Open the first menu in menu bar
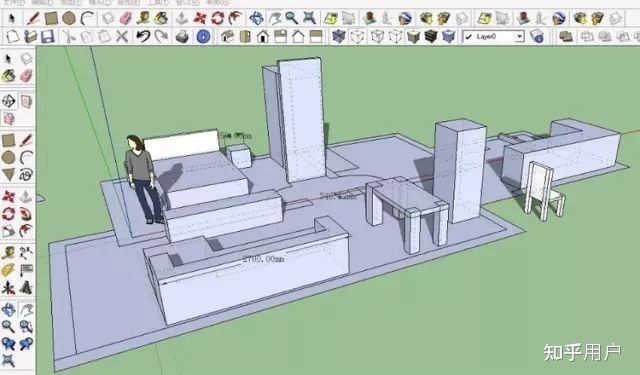This screenshot has height=375, width=640. click(13, 2)
